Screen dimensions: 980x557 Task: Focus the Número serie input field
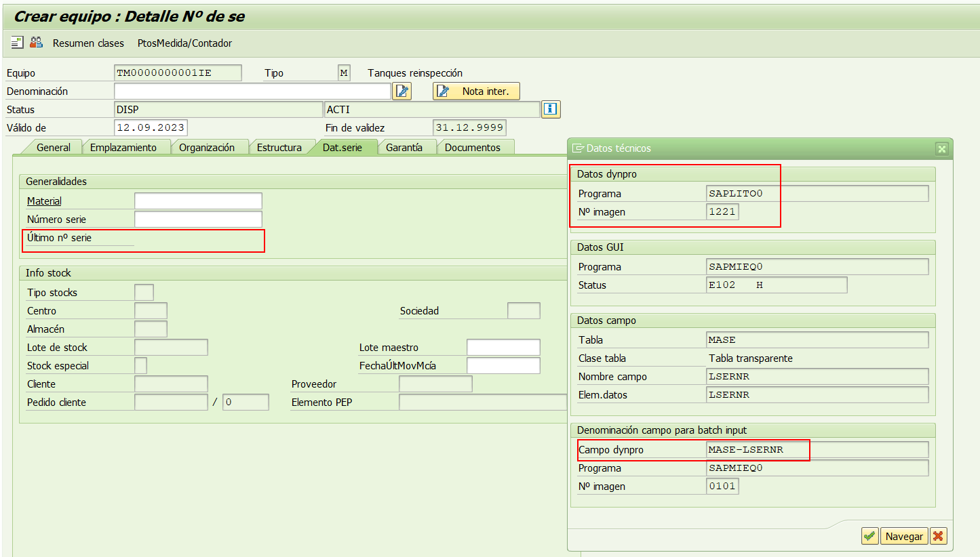click(198, 220)
